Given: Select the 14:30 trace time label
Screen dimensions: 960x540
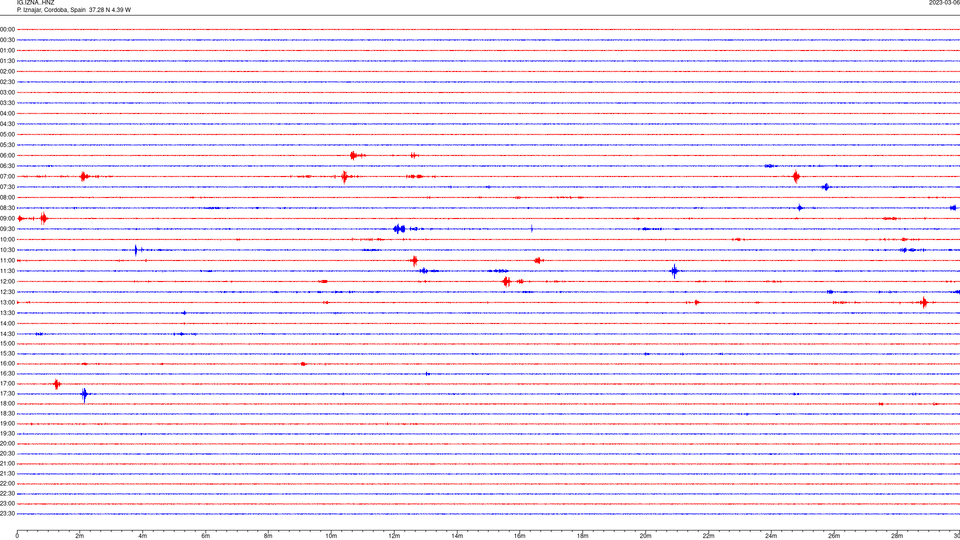Looking at the screenshot, I should pos(7,334).
